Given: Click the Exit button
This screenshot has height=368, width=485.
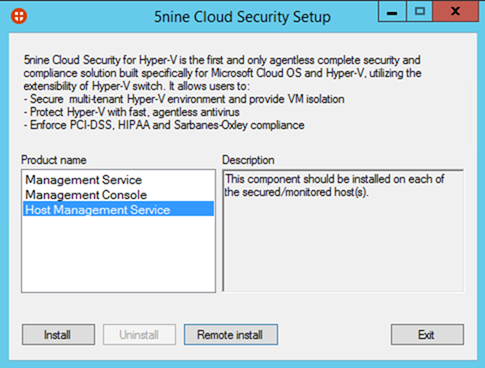Looking at the screenshot, I should [x=427, y=334].
